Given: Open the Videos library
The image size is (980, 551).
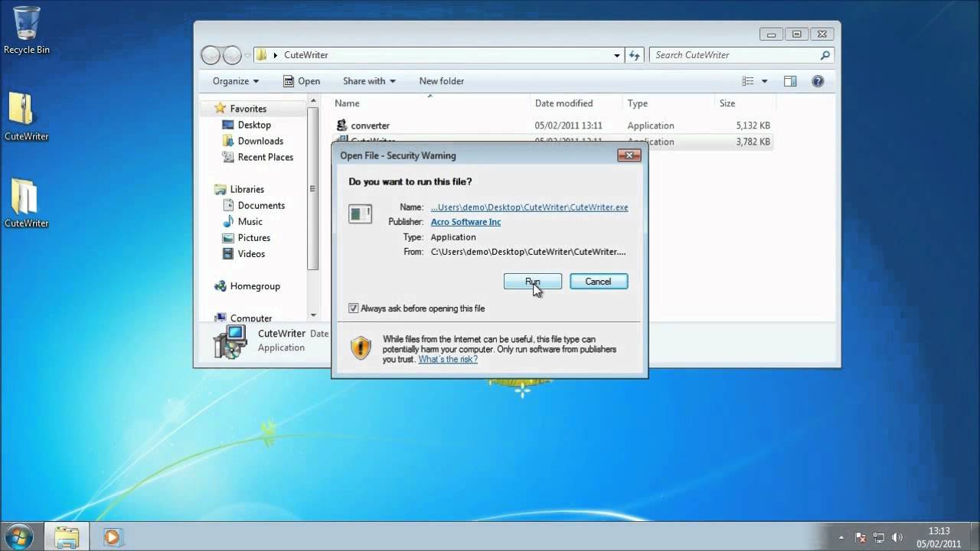Looking at the screenshot, I should (x=251, y=253).
